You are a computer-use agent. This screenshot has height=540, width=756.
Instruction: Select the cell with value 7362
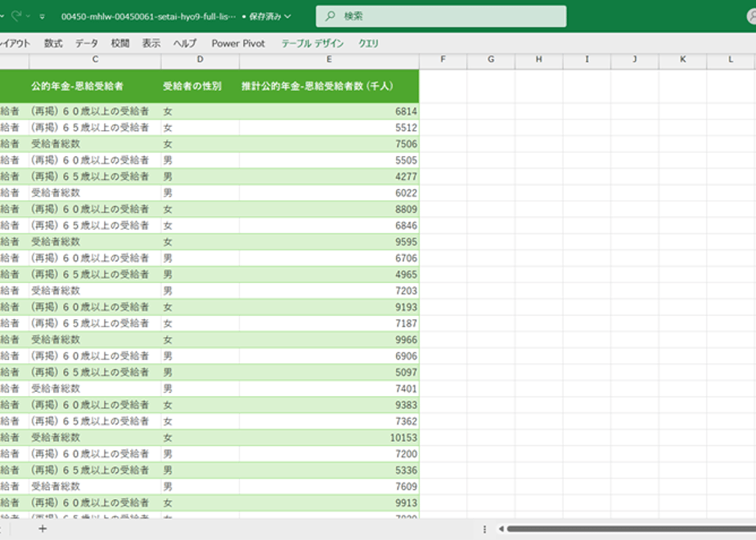point(329,421)
